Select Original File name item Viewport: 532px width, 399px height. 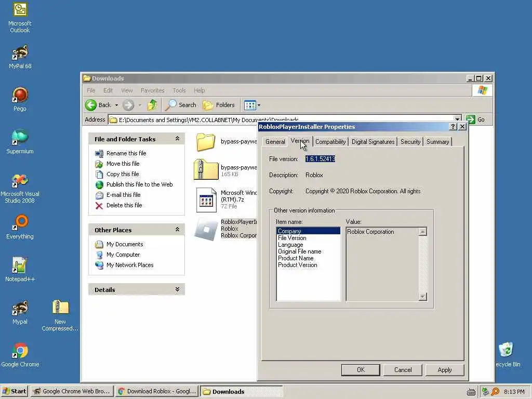[308, 251]
